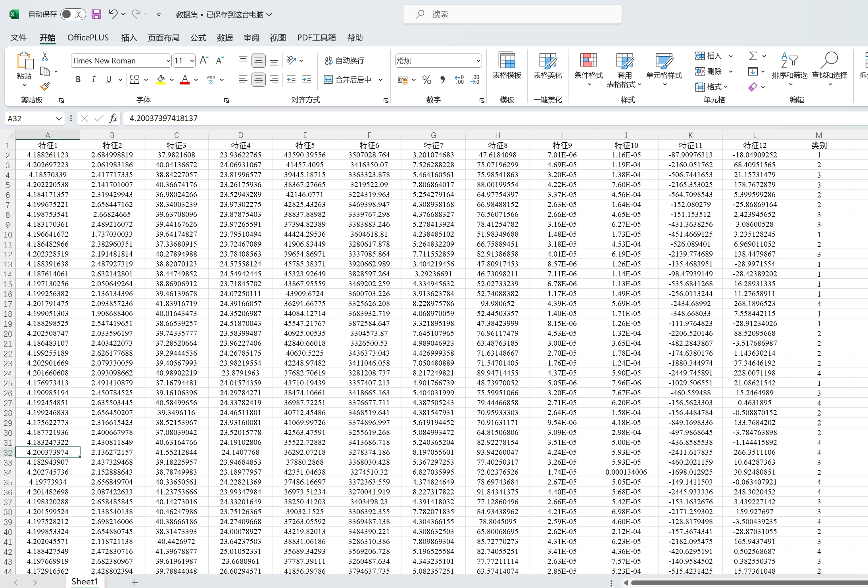Click the Percent Style icon
Viewport: 868px width, 588px height.
[427, 80]
